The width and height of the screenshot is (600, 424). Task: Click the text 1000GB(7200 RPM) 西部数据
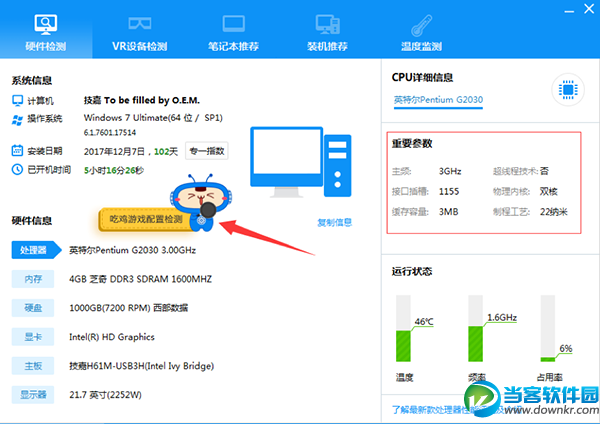[129, 308]
